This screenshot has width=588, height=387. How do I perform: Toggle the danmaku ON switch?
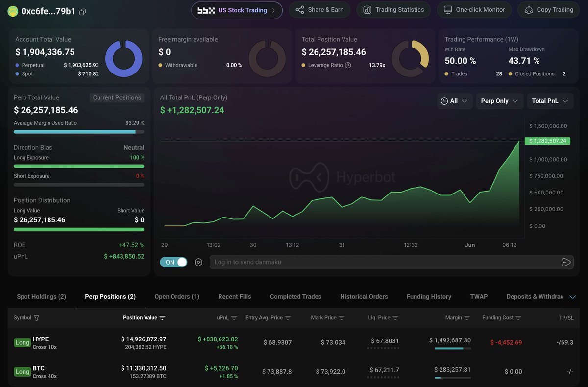[x=173, y=262]
